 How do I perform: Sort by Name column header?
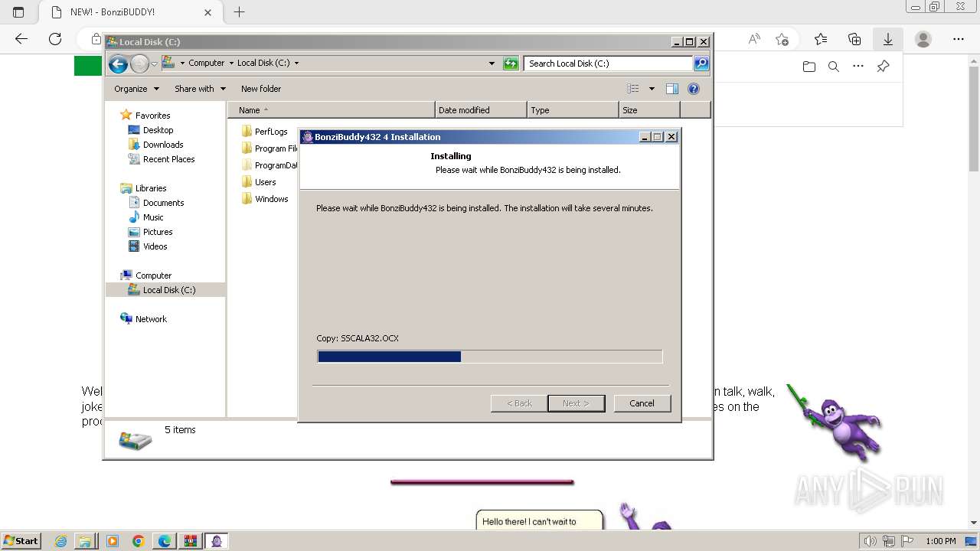pyautogui.click(x=331, y=110)
